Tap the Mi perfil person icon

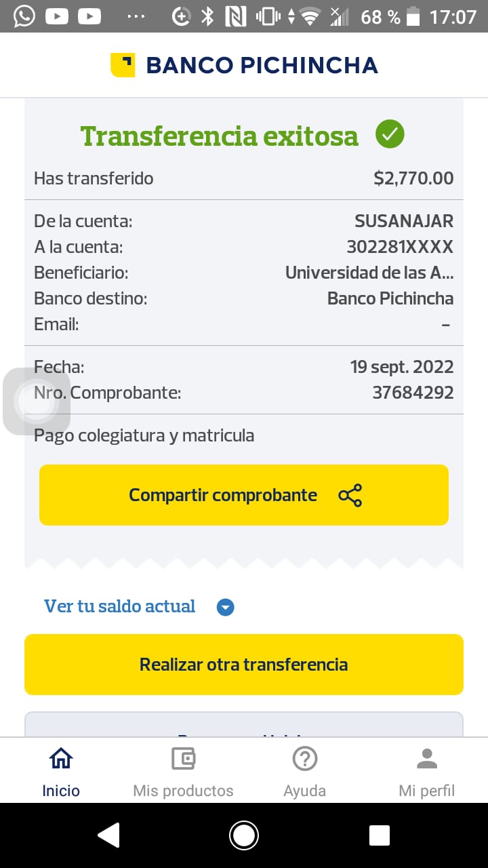tap(427, 759)
